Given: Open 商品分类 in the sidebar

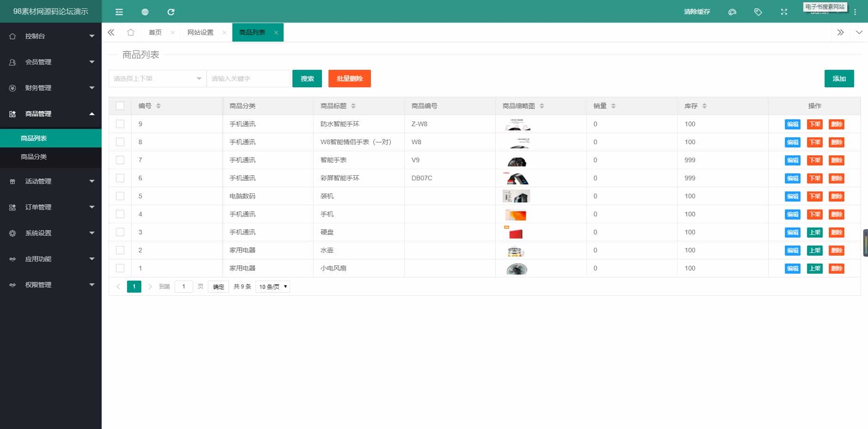Looking at the screenshot, I should pyautogui.click(x=51, y=157).
